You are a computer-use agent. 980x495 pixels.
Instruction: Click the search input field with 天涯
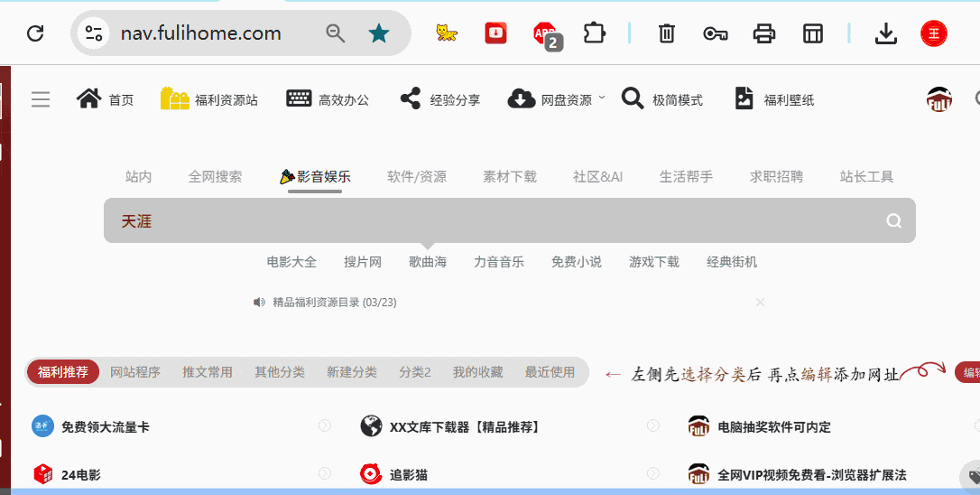click(x=487, y=221)
